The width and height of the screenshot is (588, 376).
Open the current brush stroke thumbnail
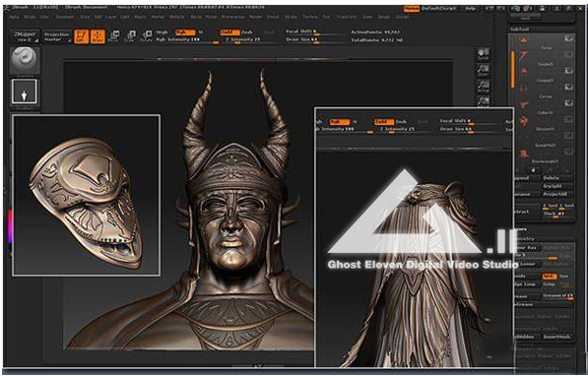coord(25,60)
